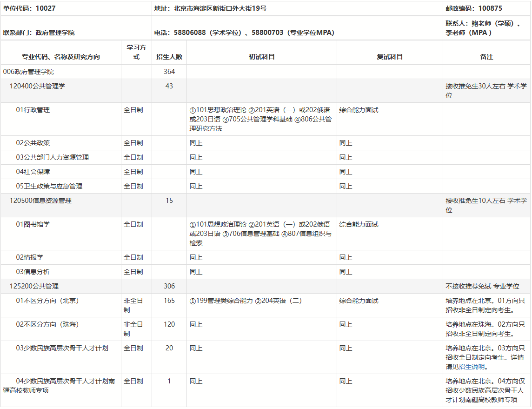This screenshot has width=532, height=409.
Task: Click the 招生人数 column header
Action: (x=169, y=57)
